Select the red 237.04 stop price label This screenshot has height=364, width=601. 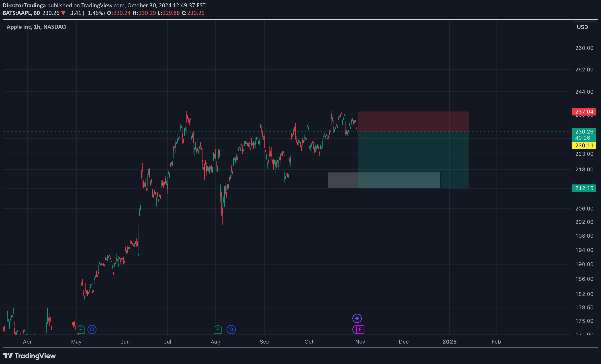pos(584,112)
